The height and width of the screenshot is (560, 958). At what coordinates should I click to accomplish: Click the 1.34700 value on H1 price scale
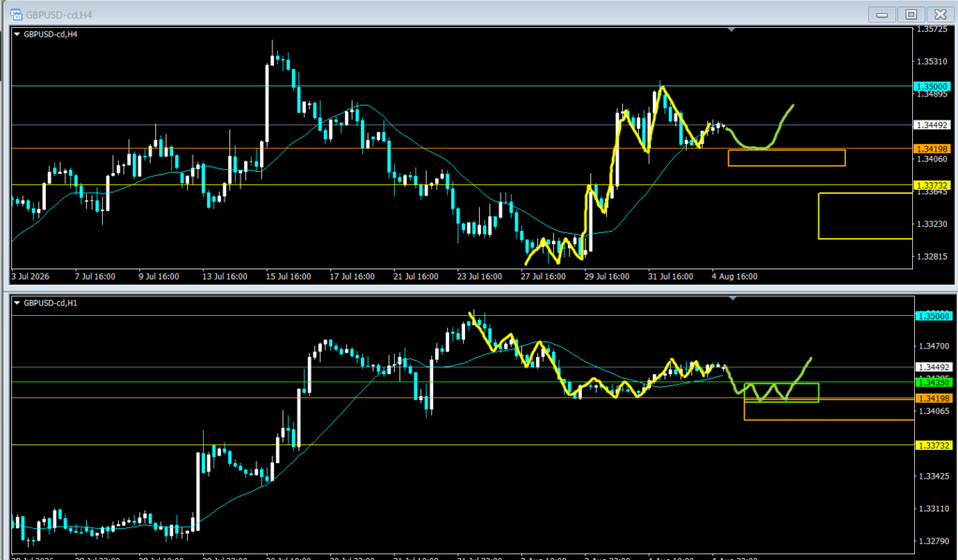[935, 346]
